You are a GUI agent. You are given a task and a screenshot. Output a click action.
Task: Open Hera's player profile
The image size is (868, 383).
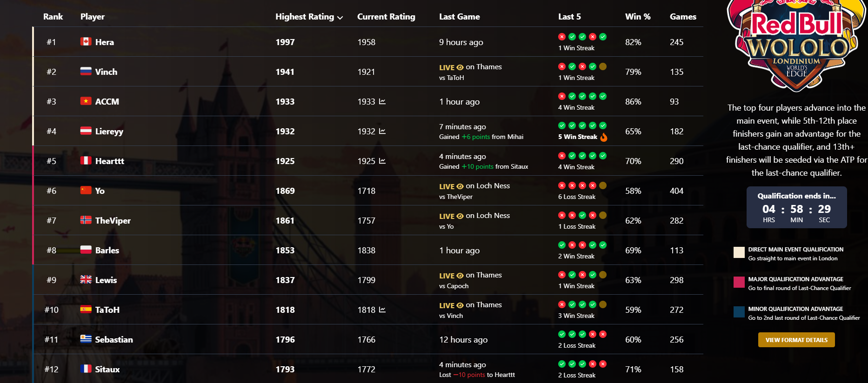coord(105,42)
